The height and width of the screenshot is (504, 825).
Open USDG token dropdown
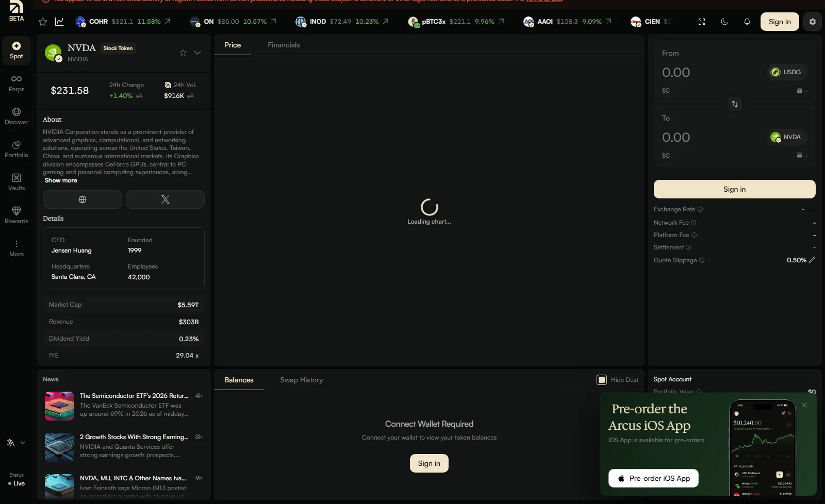pos(787,72)
